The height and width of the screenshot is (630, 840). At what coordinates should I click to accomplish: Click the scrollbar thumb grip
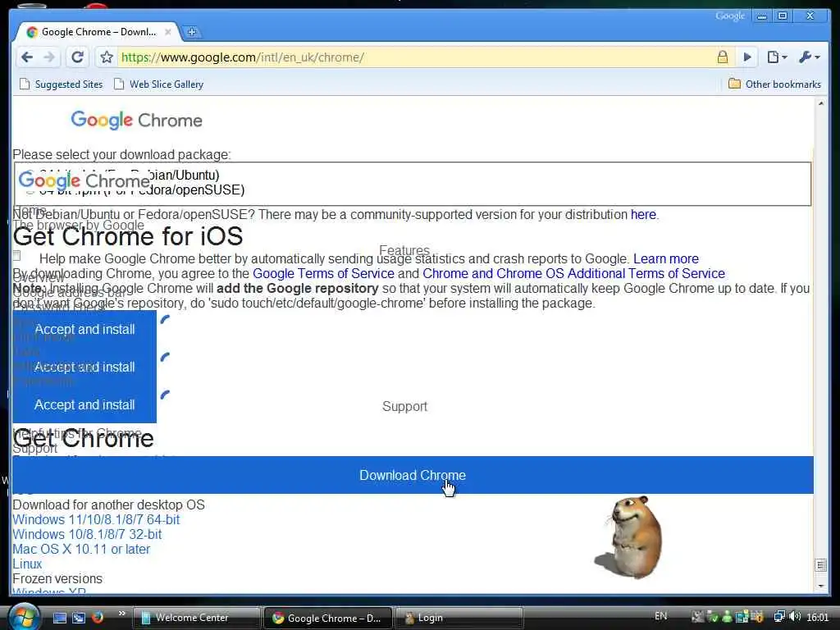point(820,565)
